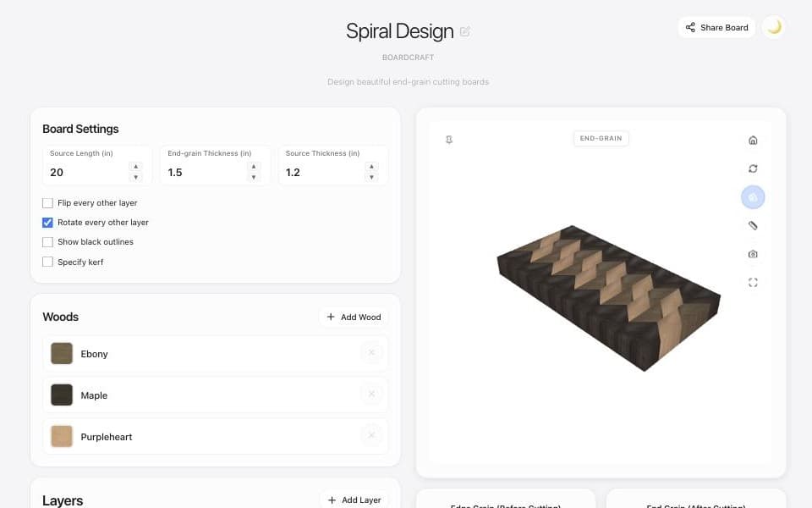Screen dimensions: 812x508
Task: Open the Purpleheart color swatch
Action: pyautogui.click(x=62, y=437)
